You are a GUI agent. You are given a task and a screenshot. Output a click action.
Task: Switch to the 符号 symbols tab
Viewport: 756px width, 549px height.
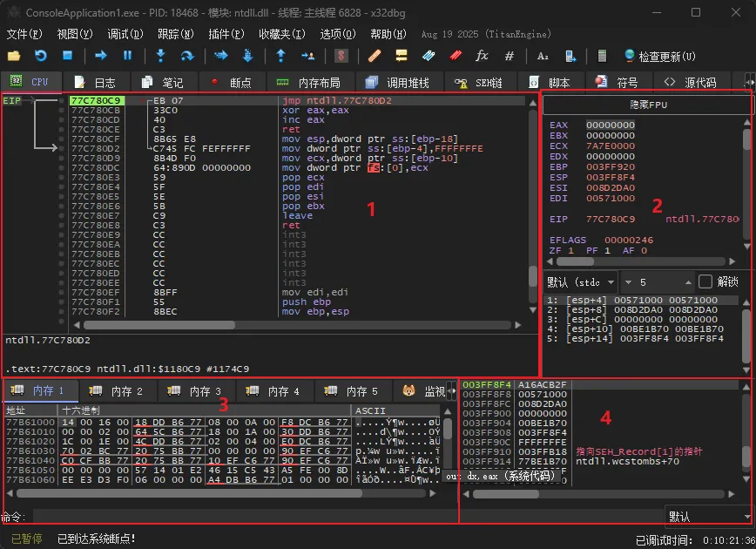coord(618,83)
